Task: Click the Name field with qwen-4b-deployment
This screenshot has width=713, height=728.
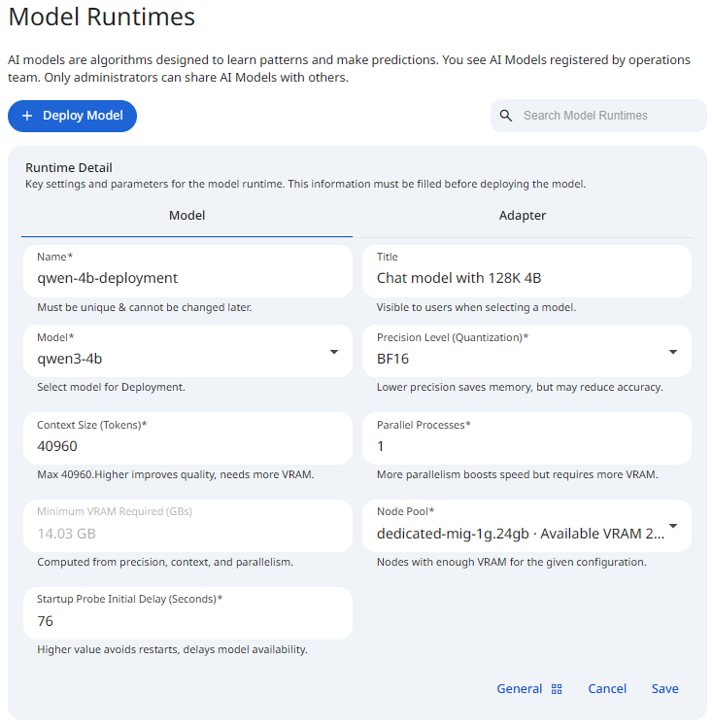Action: click(x=187, y=278)
